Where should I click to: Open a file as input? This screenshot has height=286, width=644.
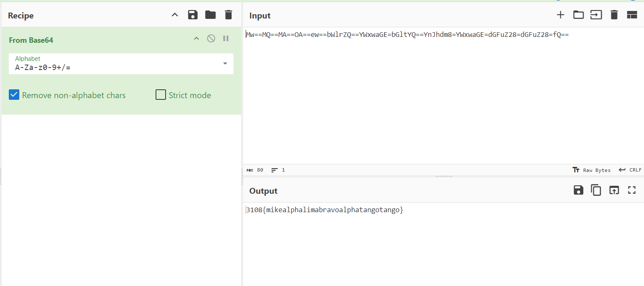point(596,15)
